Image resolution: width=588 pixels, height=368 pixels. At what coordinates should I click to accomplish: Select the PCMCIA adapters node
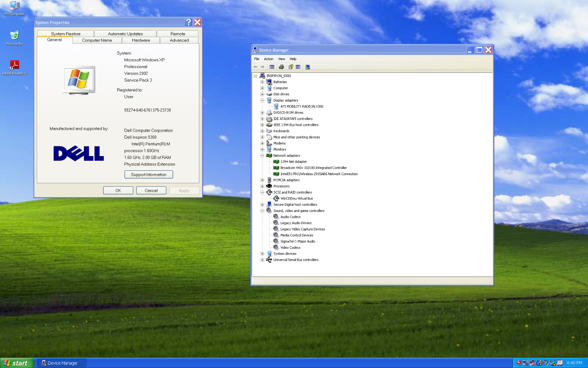tap(286, 180)
